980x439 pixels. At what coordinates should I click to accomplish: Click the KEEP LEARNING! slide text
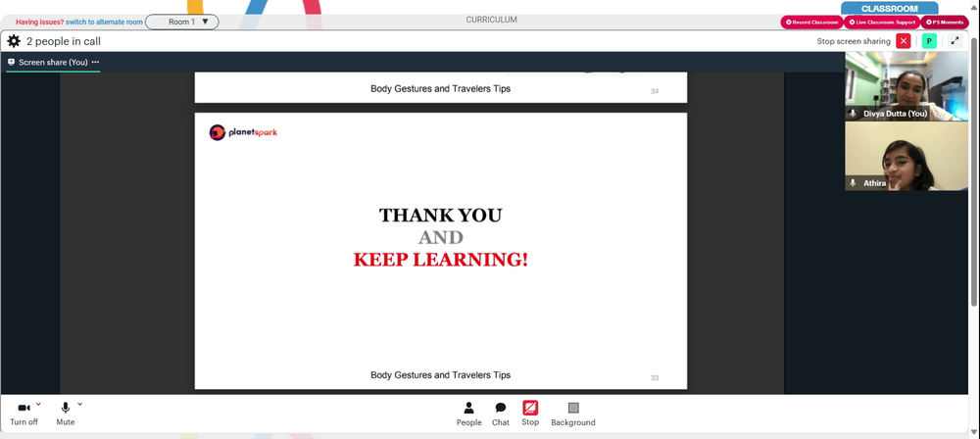click(x=441, y=260)
